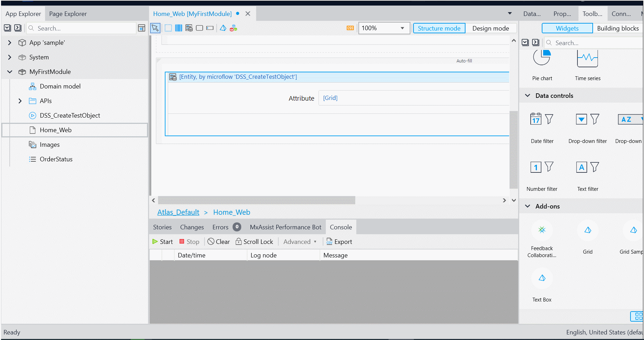Select the arrow pointer tool
644x340 pixels.
click(155, 28)
